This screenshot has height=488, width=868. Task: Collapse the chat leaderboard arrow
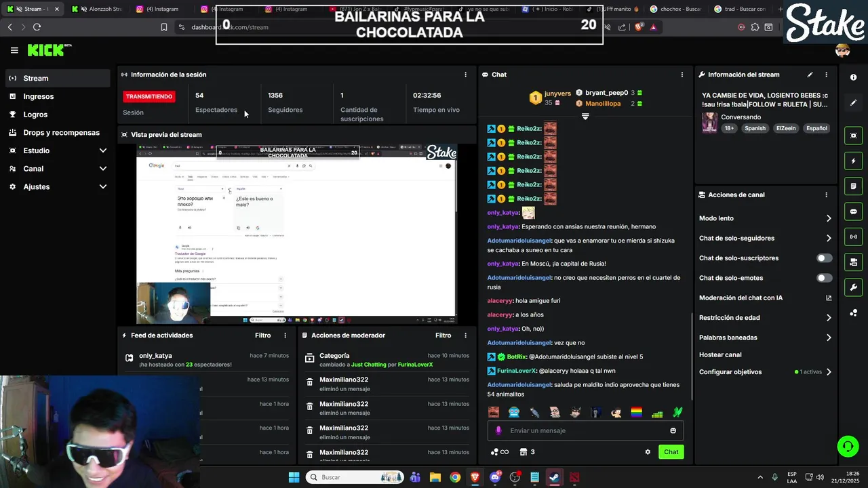pos(585,117)
